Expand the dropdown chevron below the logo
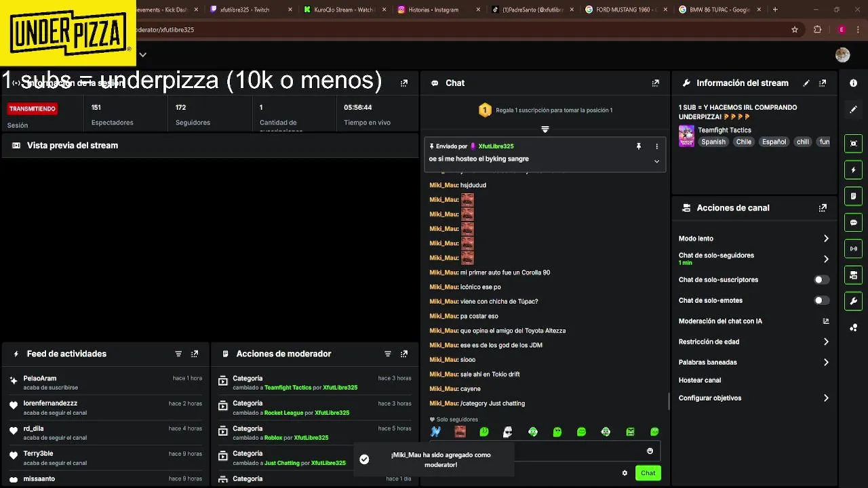The image size is (868, 488). tap(142, 55)
